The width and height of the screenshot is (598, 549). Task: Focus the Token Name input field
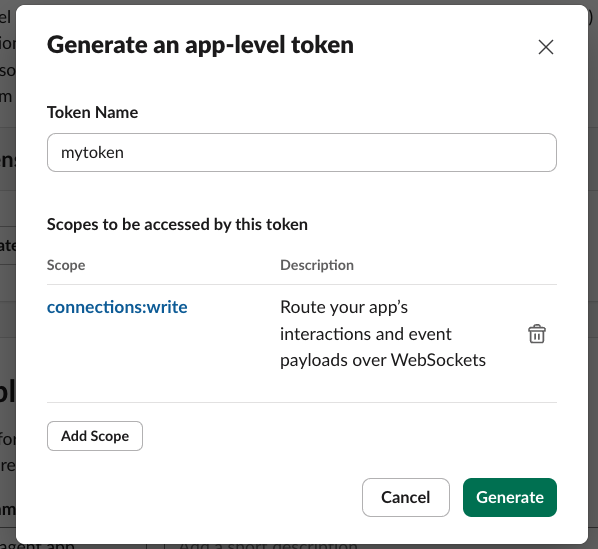pyautogui.click(x=302, y=152)
